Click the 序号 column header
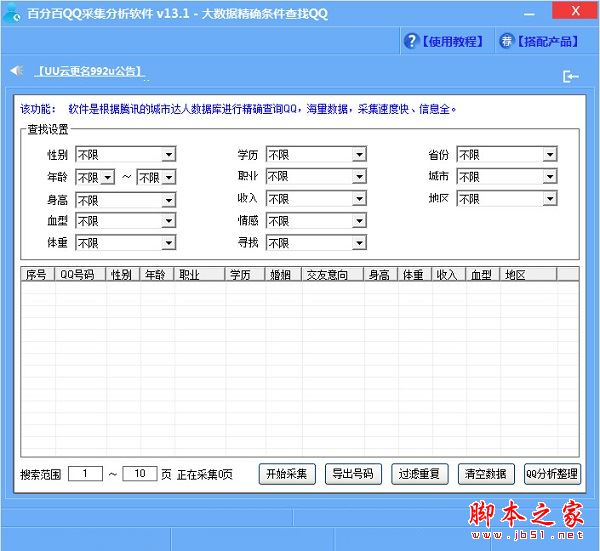600x551 pixels. (38, 274)
